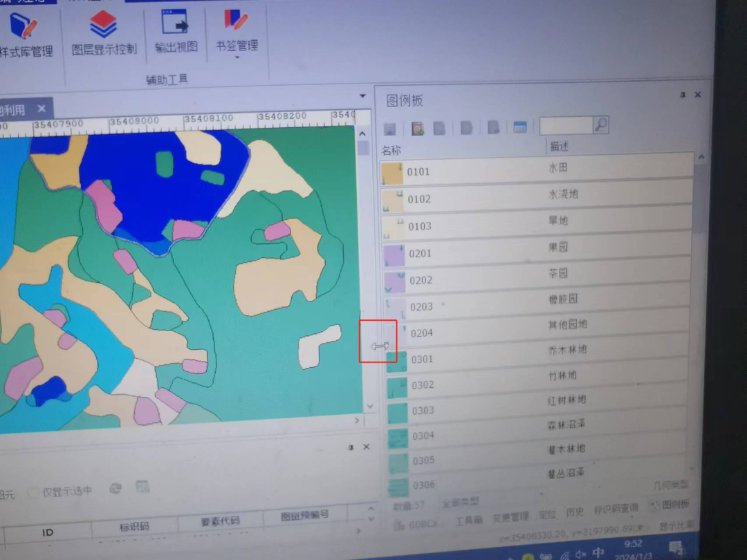Click the blue window icon in legend toolbar
Screen dimensions: 747x560
click(x=519, y=127)
